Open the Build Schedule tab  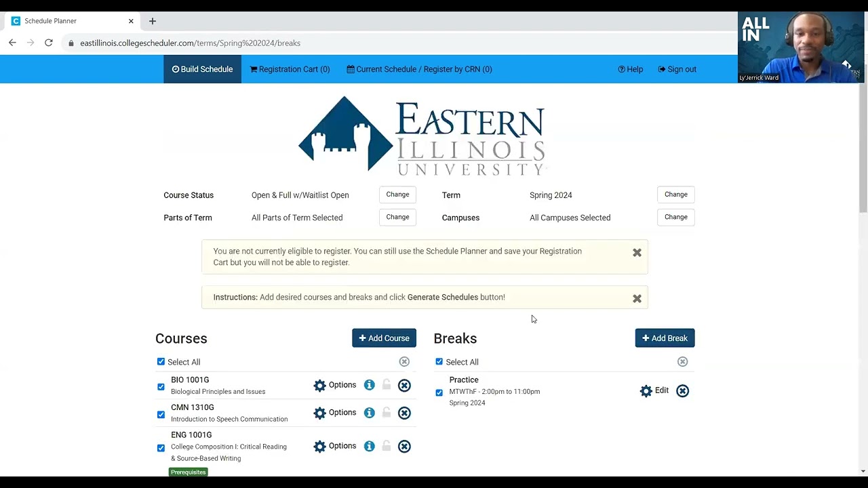tap(202, 69)
